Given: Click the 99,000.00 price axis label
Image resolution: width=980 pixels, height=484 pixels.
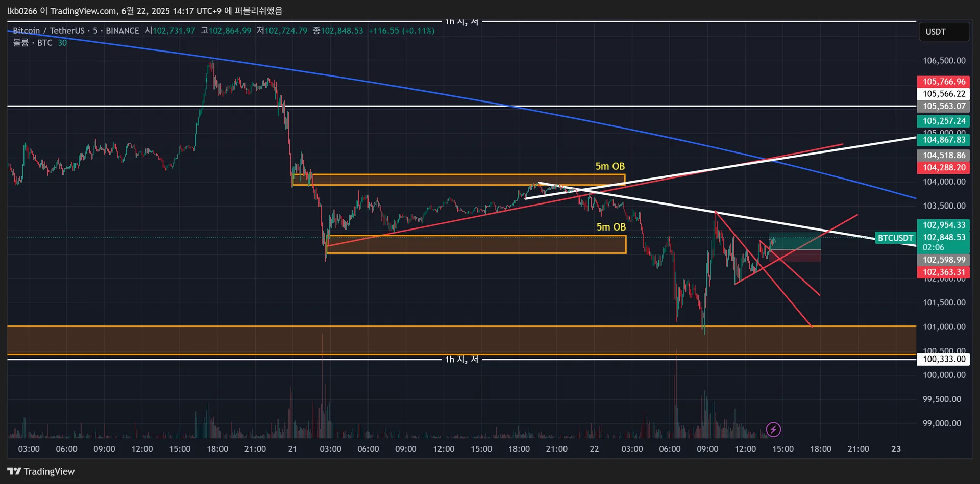Looking at the screenshot, I should point(942,423).
